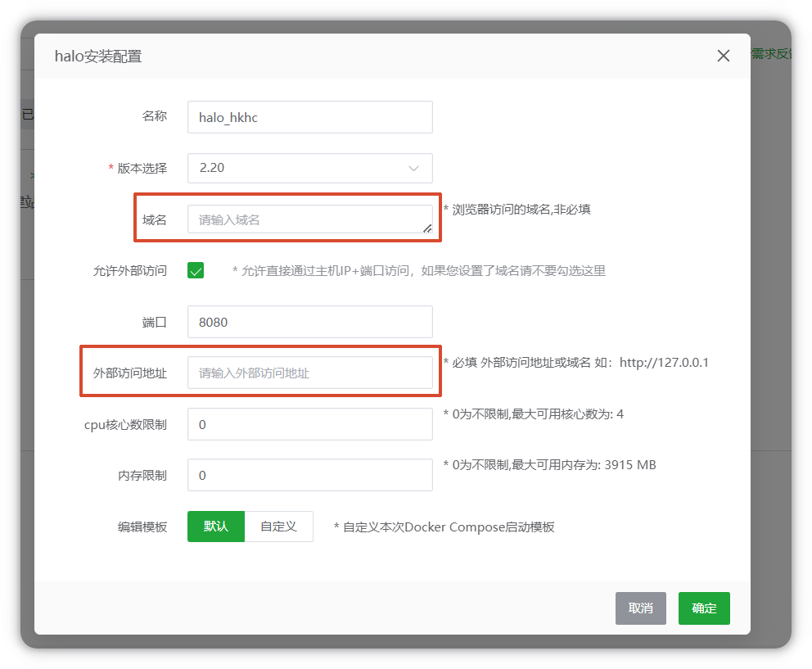The image size is (812, 669).
Task: Click the 取消 button
Action: (641, 608)
